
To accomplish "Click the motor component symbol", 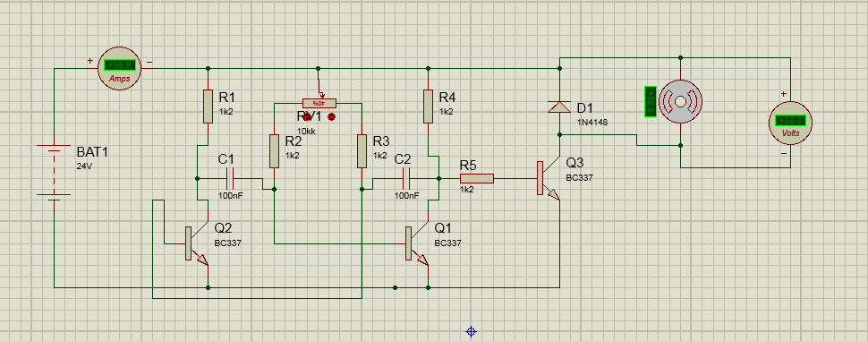I will [x=680, y=101].
